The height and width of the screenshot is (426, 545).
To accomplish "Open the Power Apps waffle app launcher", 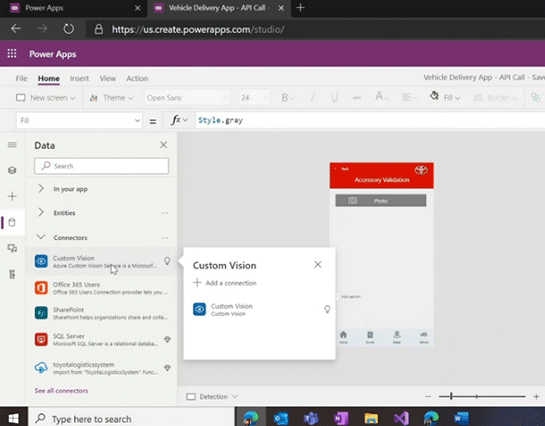I will tap(12, 54).
